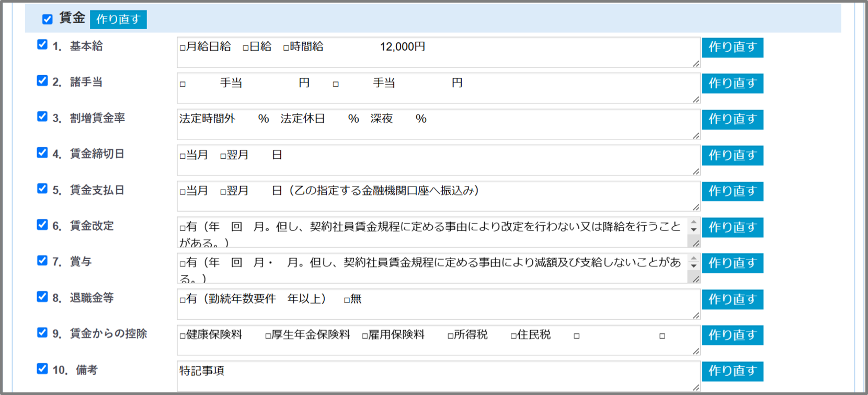
Task: Toggle the 1. 基本給 checkbox
Action: (x=42, y=44)
